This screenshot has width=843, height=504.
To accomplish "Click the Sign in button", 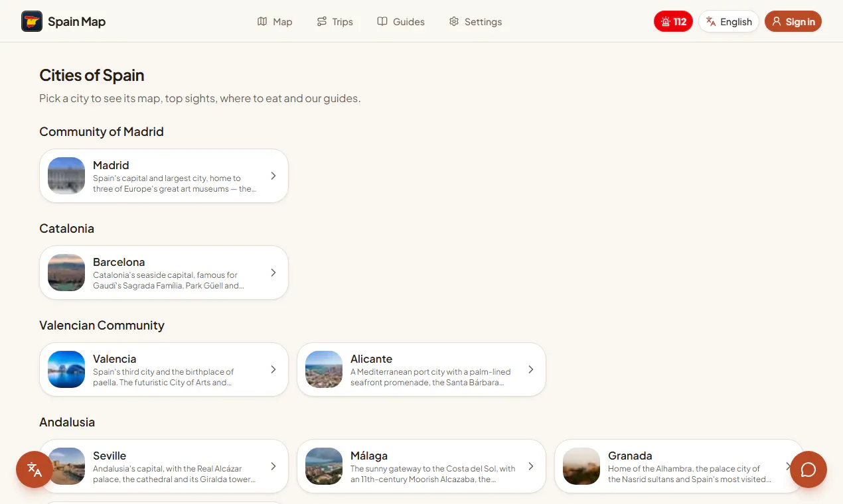I will [793, 22].
